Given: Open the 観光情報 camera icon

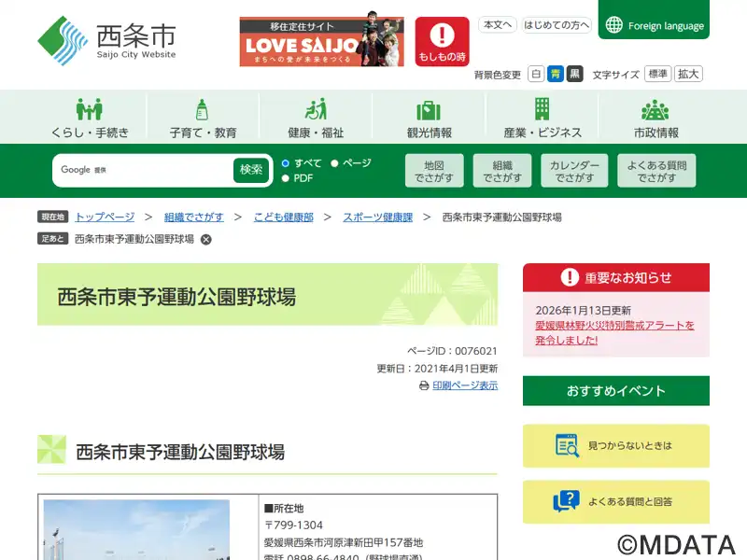Looking at the screenshot, I should tap(429, 110).
